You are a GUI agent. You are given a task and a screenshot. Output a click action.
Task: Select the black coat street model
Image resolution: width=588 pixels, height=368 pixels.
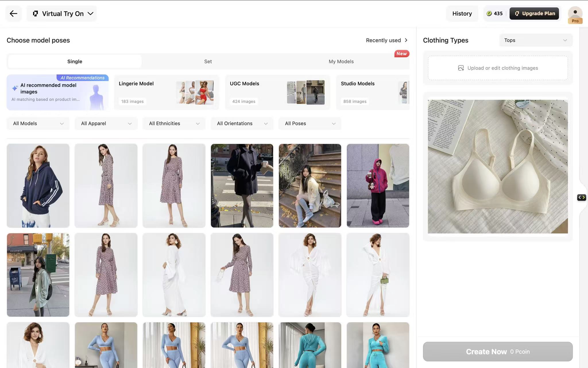click(242, 186)
